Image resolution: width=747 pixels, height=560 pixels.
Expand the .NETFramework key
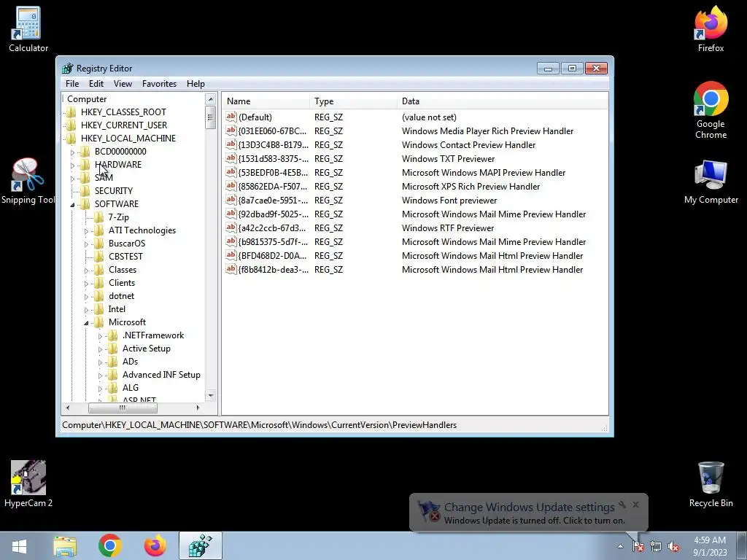tap(100, 336)
